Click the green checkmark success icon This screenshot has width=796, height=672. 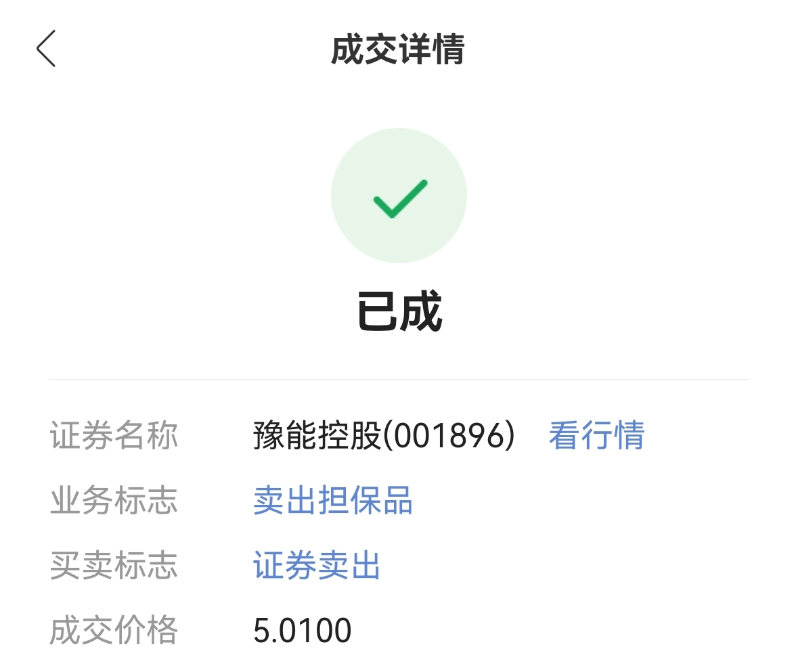[x=399, y=198]
